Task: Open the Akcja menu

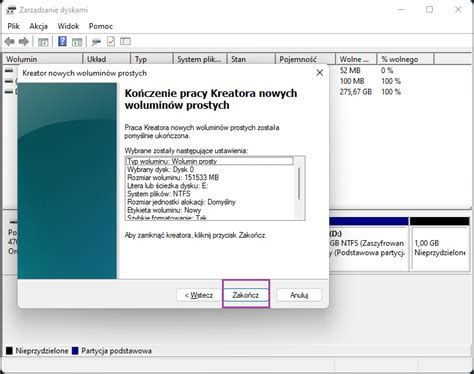Action: pos(38,26)
